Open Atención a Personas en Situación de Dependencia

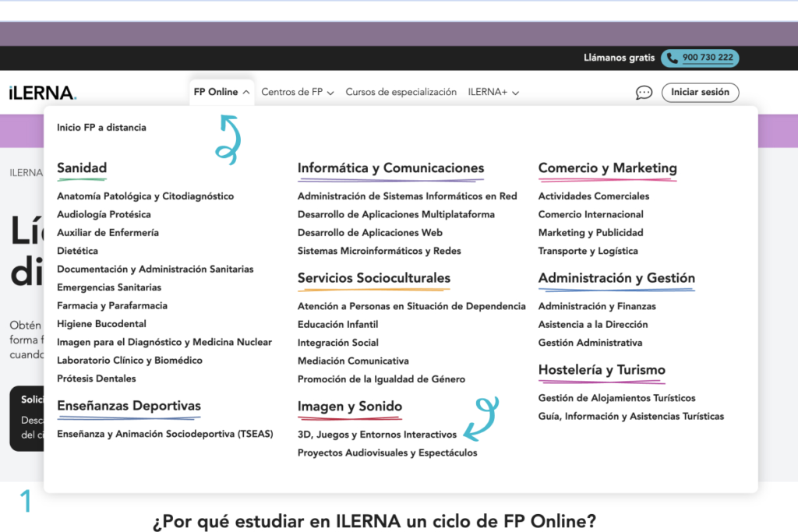(x=411, y=306)
